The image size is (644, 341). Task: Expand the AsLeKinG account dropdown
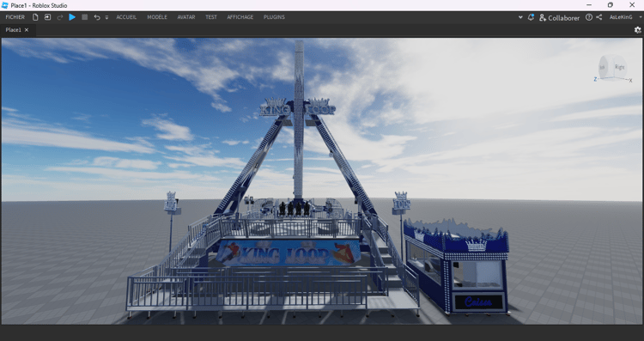(x=641, y=17)
